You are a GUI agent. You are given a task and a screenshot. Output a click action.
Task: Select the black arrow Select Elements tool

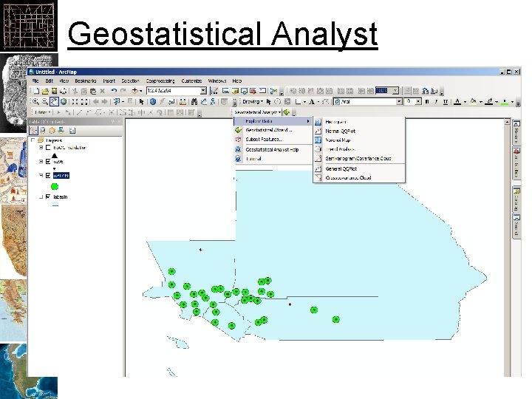coord(141,101)
